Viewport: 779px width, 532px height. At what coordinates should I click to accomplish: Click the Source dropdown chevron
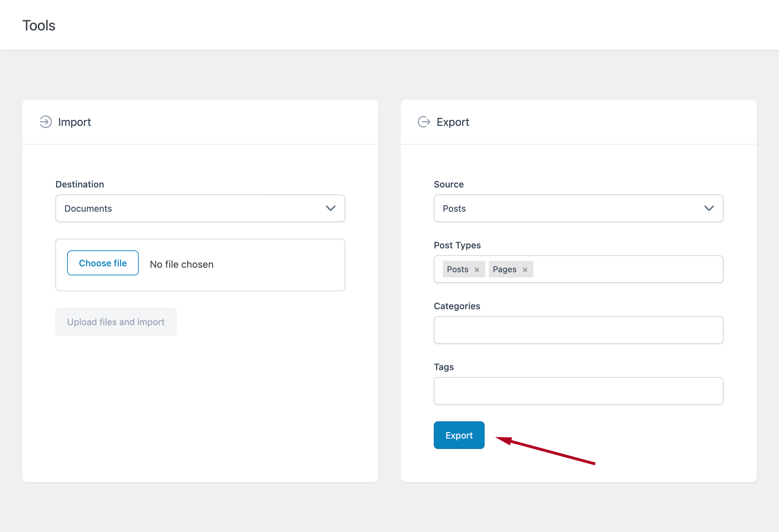(709, 208)
